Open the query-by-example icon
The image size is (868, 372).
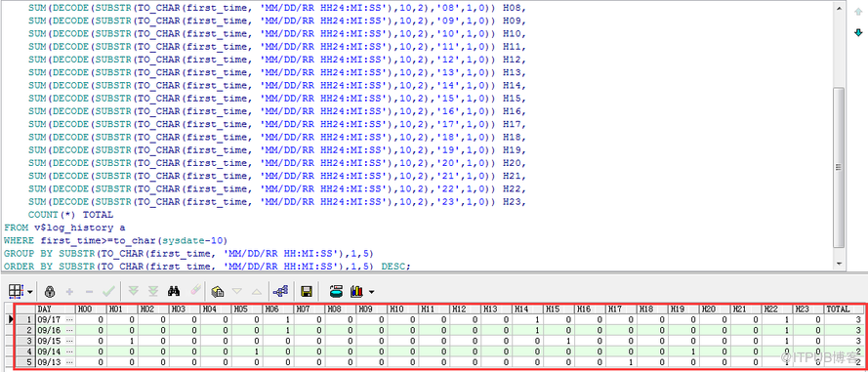pyautogui.click(x=218, y=291)
